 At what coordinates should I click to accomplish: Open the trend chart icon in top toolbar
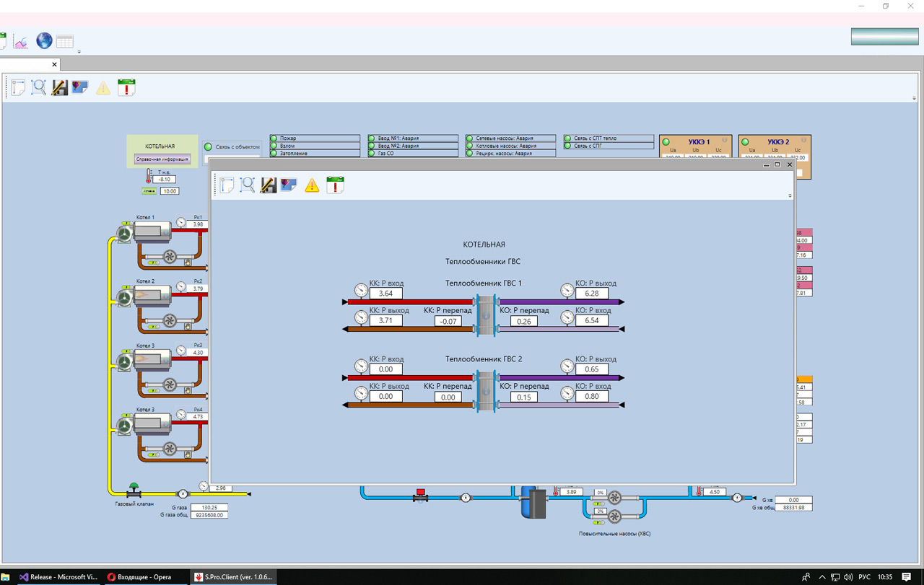click(x=21, y=41)
